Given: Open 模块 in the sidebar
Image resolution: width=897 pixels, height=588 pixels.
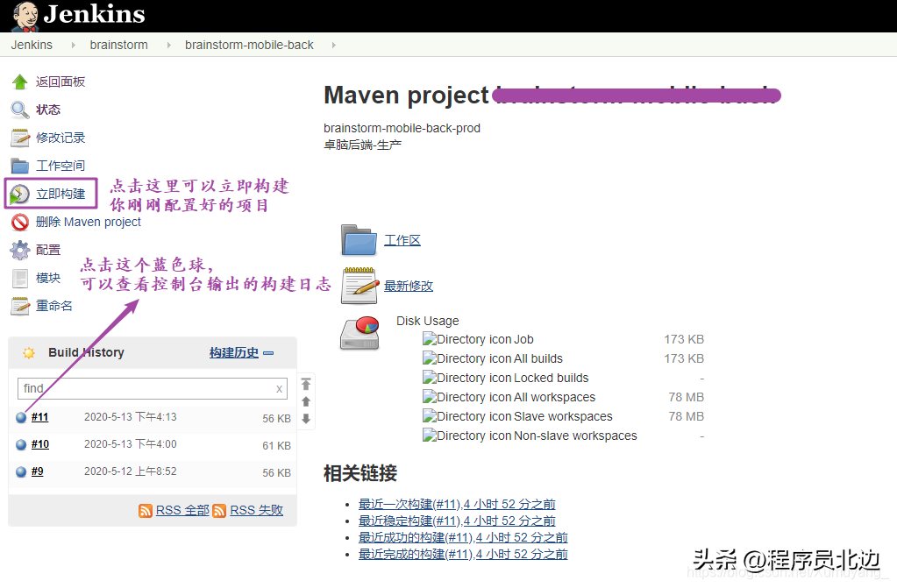Looking at the screenshot, I should coord(48,278).
